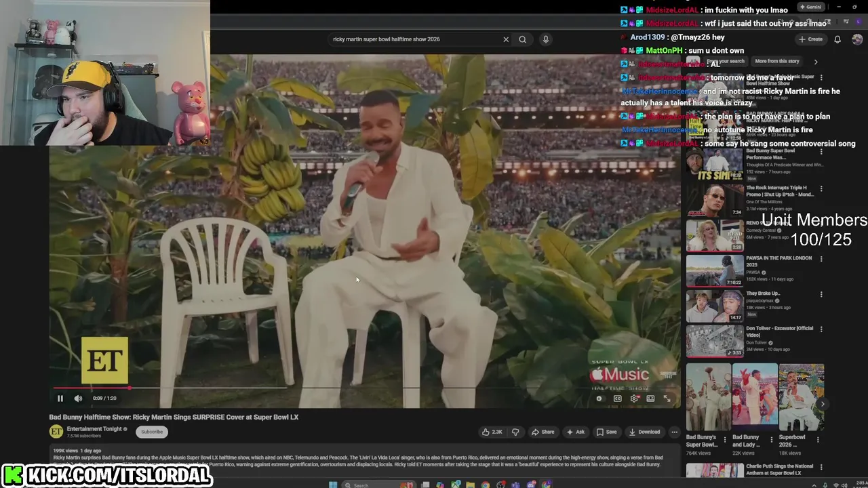Click the 'Bad Bunny Halftime Show' video title
868x488 pixels.
click(174, 417)
